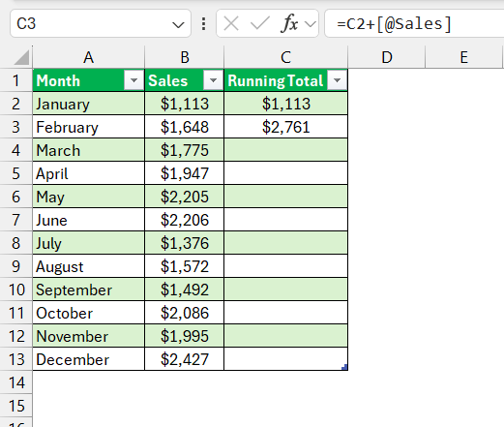The image size is (504, 427).
Task: Select the March cell
Action: [x=89, y=150]
